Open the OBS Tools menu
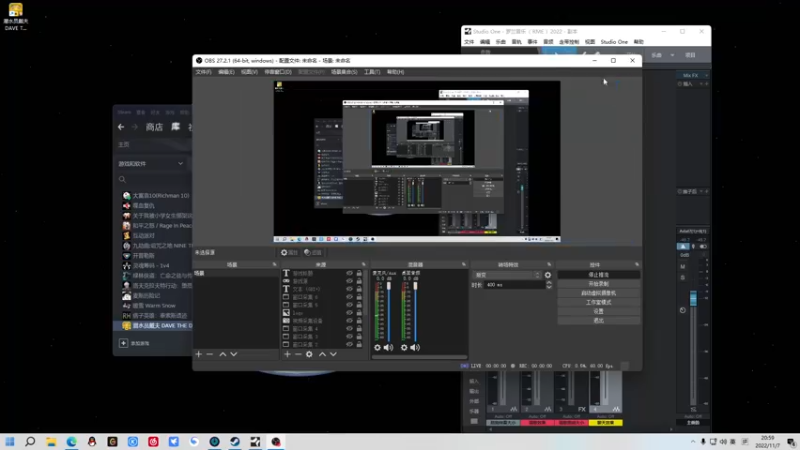The height and width of the screenshot is (450, 800). point(372,72)
